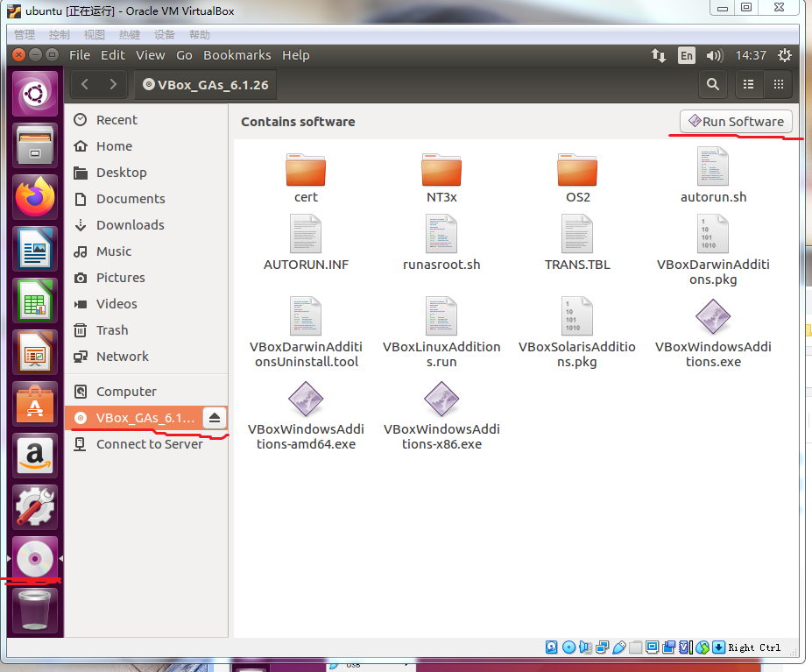Open VirtualBox 设备 (Devices) menu
Image resolution: width=812 pixels, height=672 pixels.
click(164, 35)
